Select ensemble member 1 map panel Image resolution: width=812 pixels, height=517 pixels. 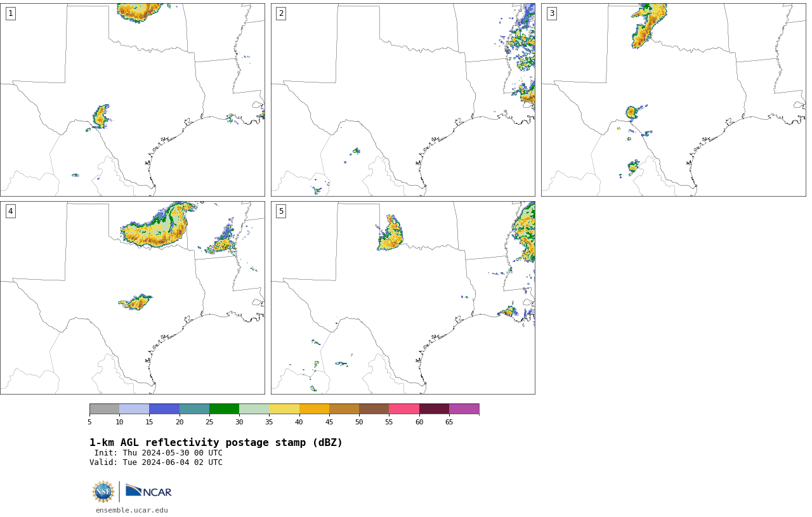133,100
